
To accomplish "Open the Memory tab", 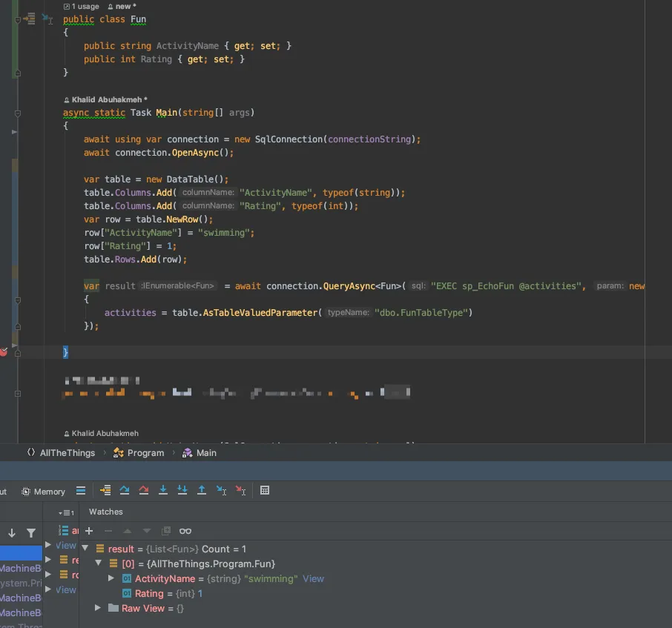I will coord(43,492).
